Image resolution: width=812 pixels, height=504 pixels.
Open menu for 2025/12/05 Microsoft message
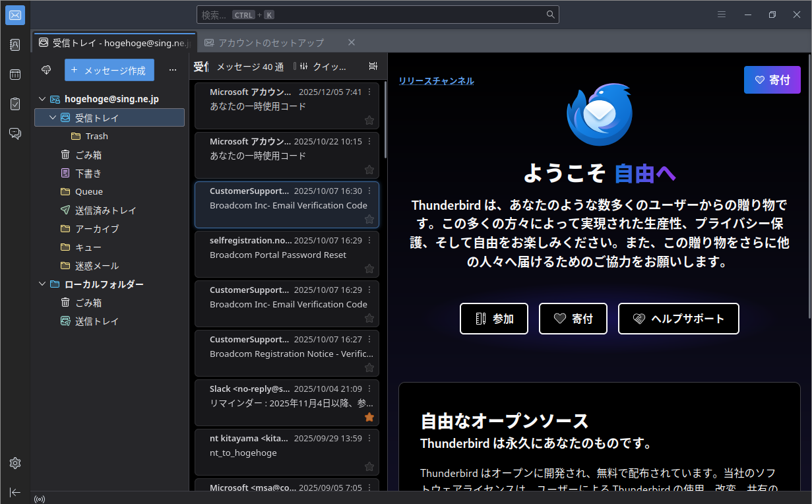(369, 92)
